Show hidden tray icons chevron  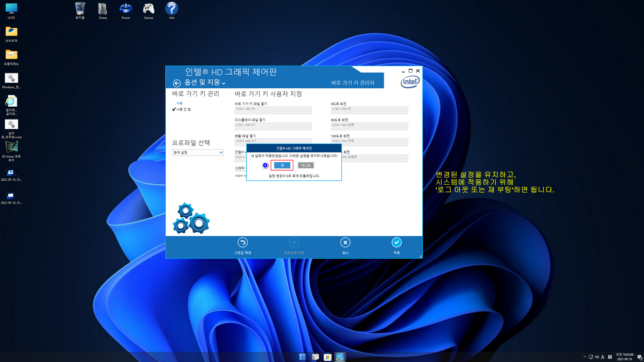pyautogui.click(x=584, y=357)
